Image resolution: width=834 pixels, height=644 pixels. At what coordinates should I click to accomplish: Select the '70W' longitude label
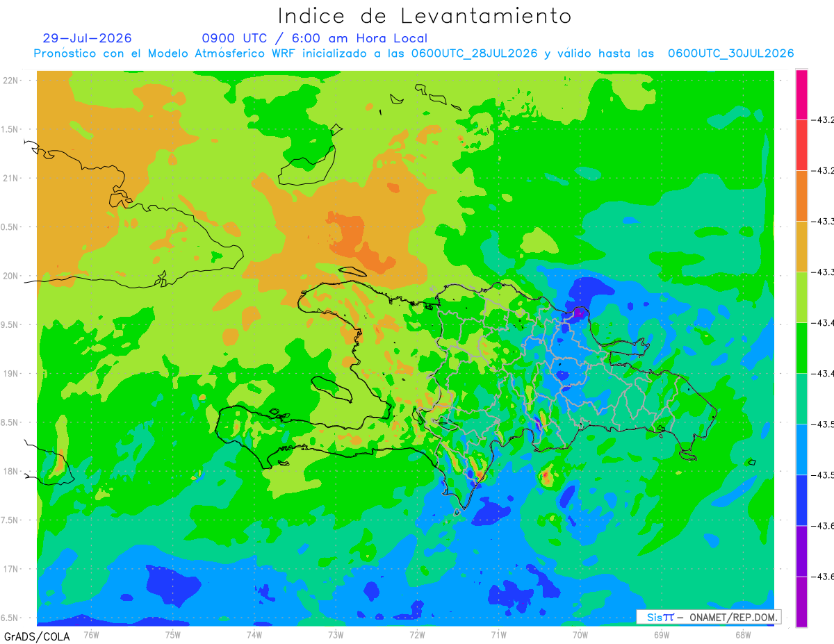click(x=580, y=634)
